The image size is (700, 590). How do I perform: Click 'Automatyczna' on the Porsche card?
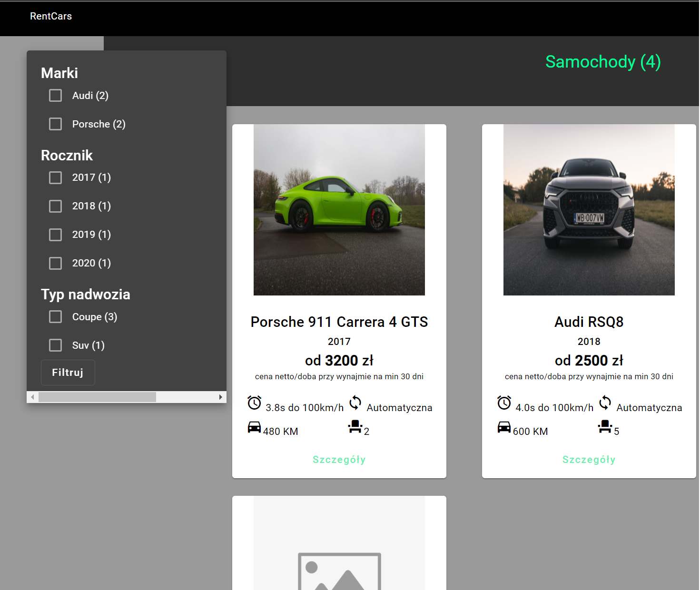tap(400, 408)
